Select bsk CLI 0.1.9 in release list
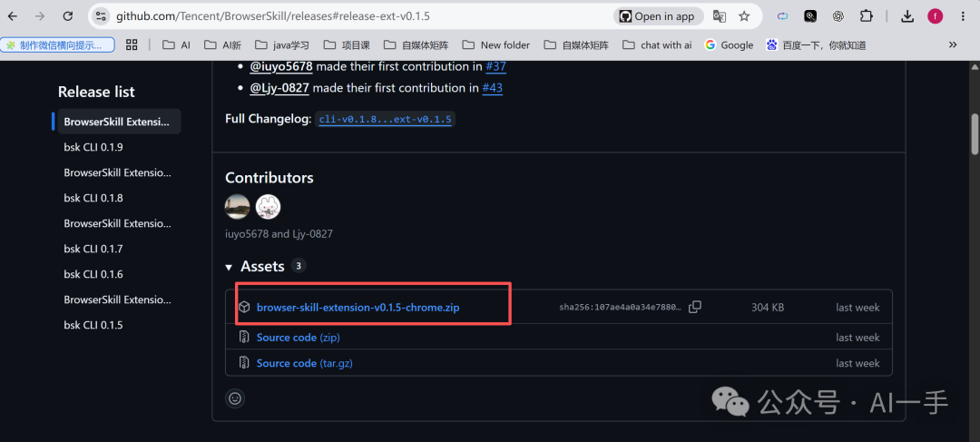Screen dimensions: 980x442 tap(93, 147)
